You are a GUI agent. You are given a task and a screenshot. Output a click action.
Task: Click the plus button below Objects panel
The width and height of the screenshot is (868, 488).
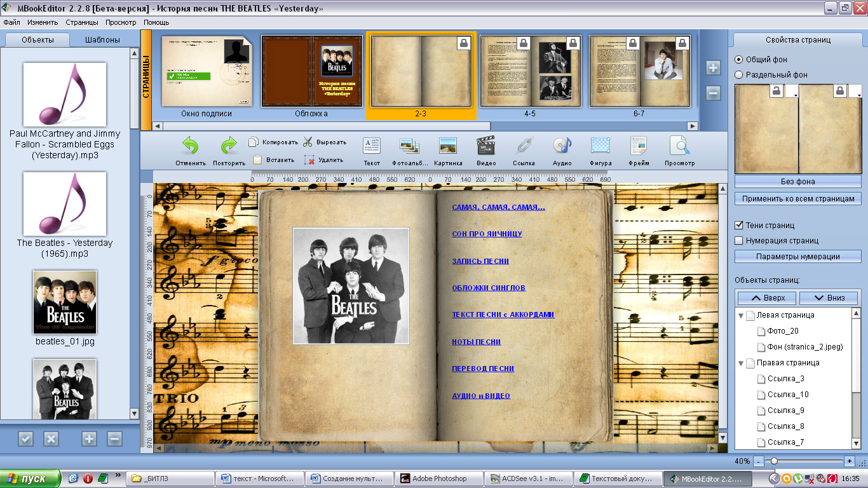[89, 438]
